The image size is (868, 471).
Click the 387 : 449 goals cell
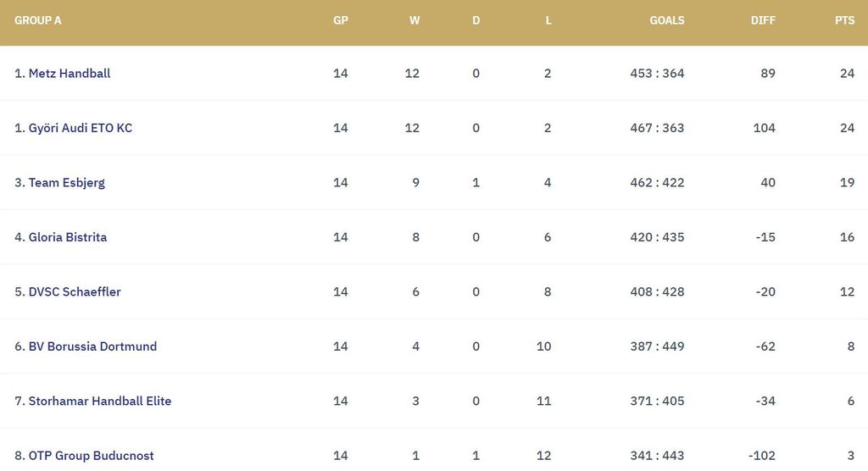coord(657,346)
